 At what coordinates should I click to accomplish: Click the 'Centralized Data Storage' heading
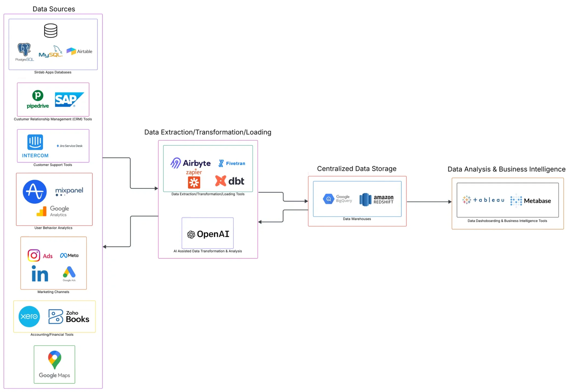tap(357, 168)
